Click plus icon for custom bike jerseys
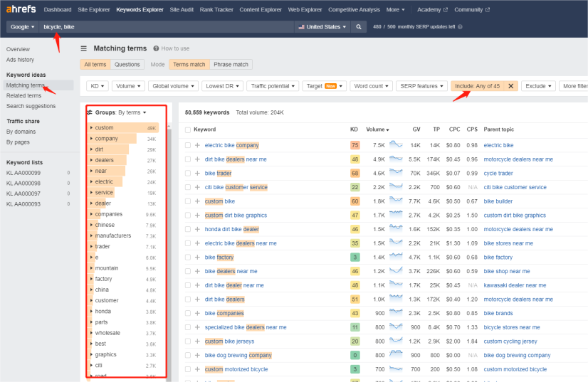This screenshot has height=382, width=588. (197, 341)
